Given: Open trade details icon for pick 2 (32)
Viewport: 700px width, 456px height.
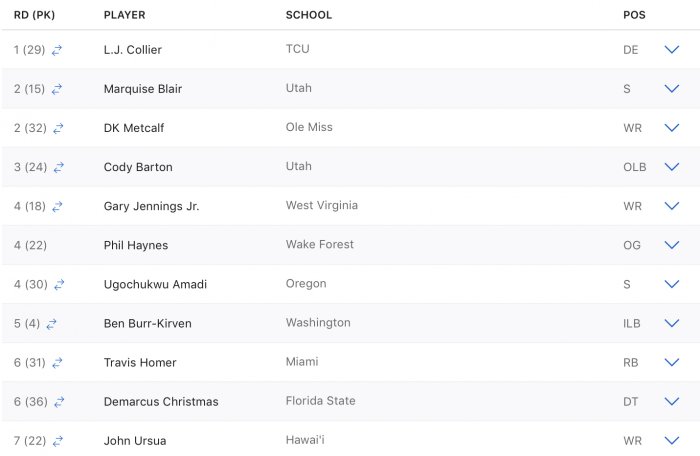Looking at the screenshot, I should pos(58,129).
